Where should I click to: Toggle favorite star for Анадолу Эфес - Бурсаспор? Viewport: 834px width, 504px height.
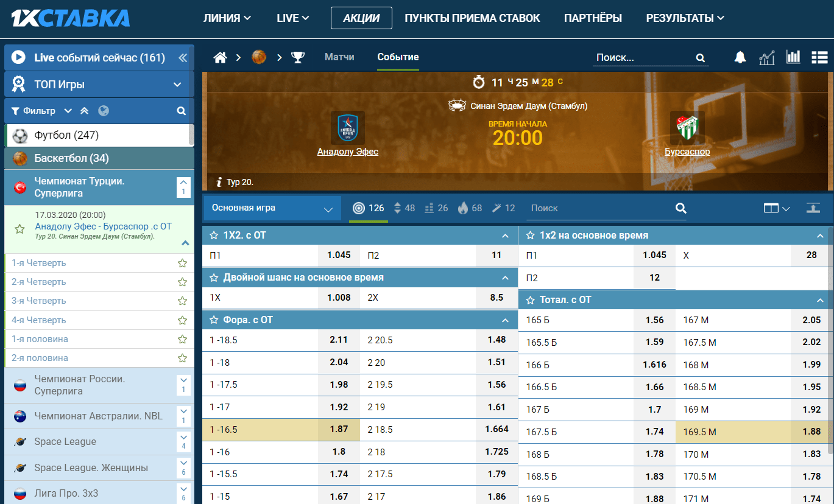coord(19,229)
